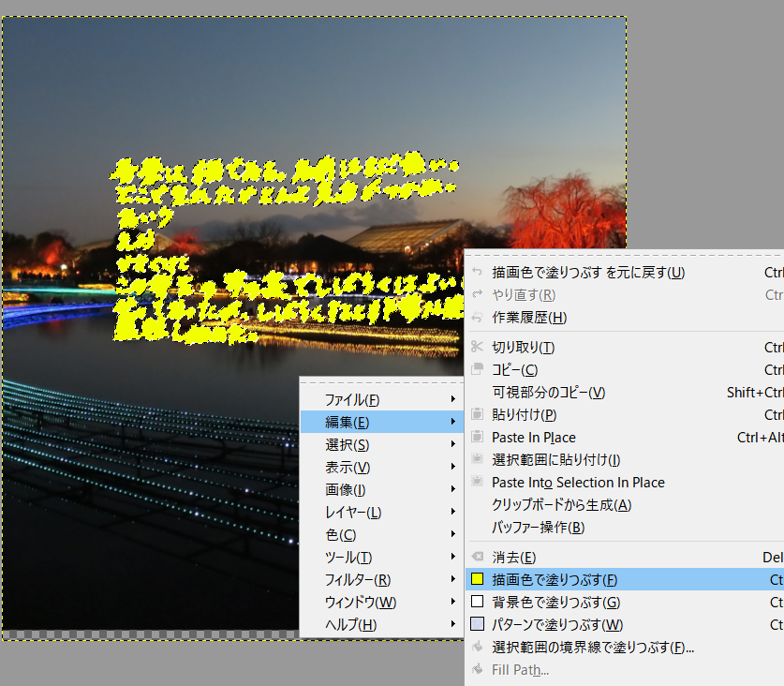Open バッファー操作(B) submenu
This screenshot has height=686, width=784.
pos(625,527)
